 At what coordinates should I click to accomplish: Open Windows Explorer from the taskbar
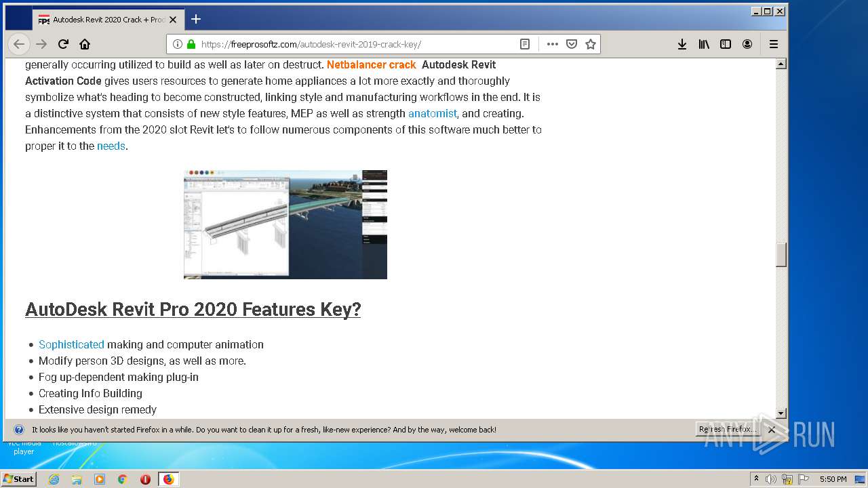(x=77, y=479)
